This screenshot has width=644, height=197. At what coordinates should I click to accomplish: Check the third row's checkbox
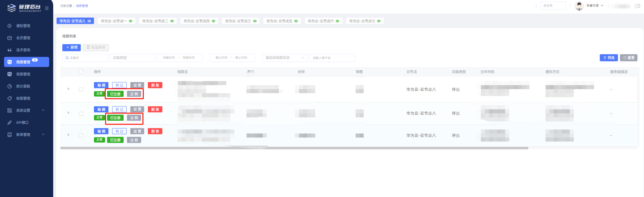coord(81,135)
